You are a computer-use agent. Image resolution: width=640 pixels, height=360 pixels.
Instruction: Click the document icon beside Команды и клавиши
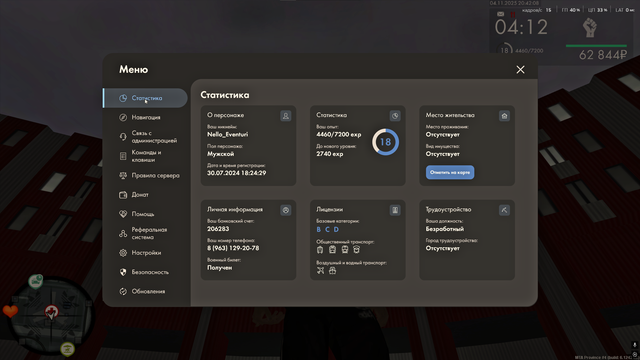123,156
